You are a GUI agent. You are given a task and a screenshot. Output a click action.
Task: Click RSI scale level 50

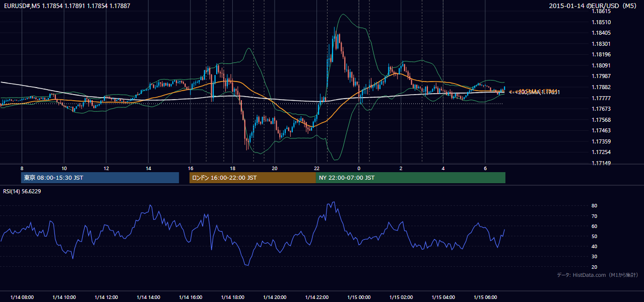click(595, 236)
